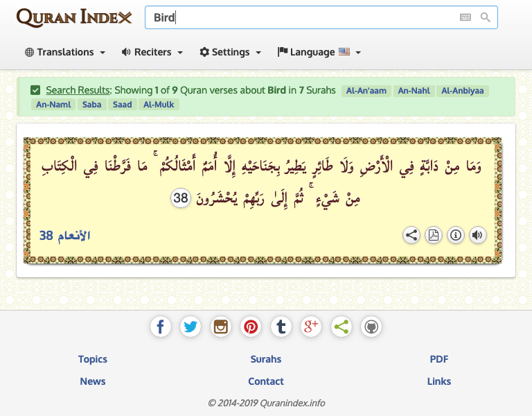Filter results by the Al-An'aam tag
Screen dimensions: 532x416
pyautogui.click(x=366, y=91)
